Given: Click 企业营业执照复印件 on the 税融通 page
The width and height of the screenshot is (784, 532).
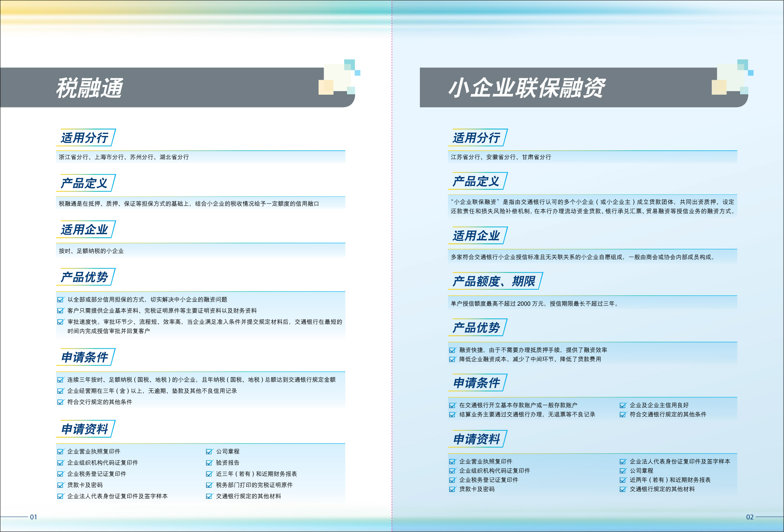Looking at the screenshot, I should click(94, 451).
